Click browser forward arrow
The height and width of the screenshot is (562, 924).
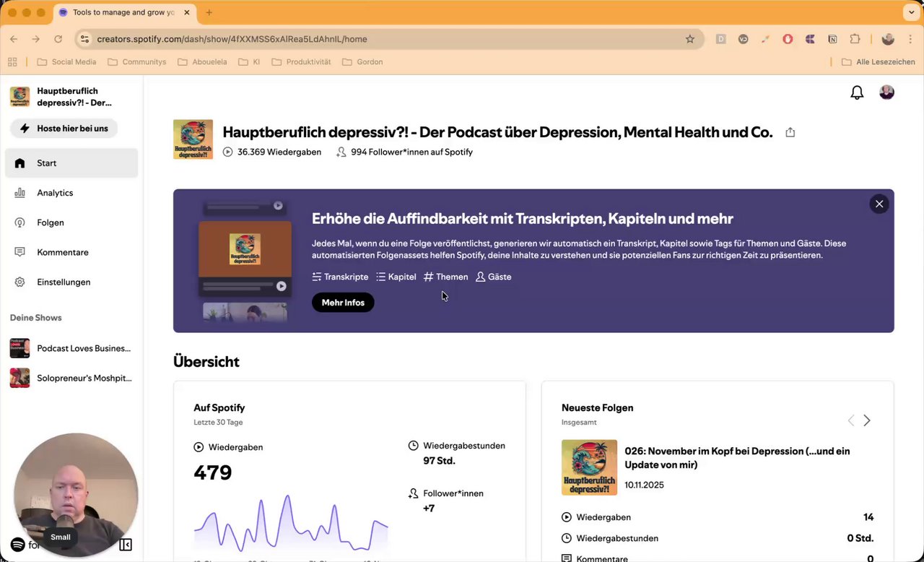pos(35,39)
